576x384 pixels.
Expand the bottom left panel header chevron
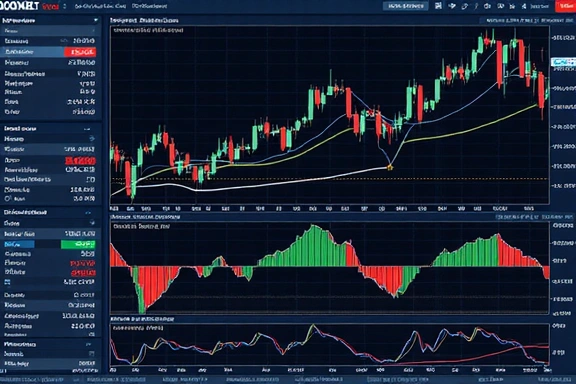coord(89,344)
